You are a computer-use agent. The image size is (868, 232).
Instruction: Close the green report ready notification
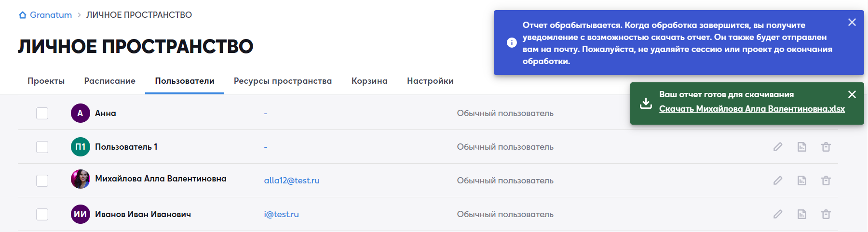(x=852, y=94)
